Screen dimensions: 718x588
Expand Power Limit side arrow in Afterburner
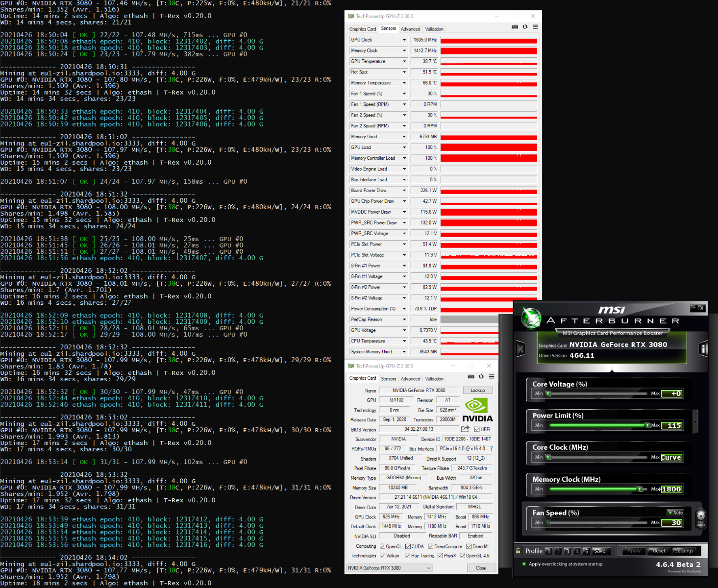[x=695, y=421]
